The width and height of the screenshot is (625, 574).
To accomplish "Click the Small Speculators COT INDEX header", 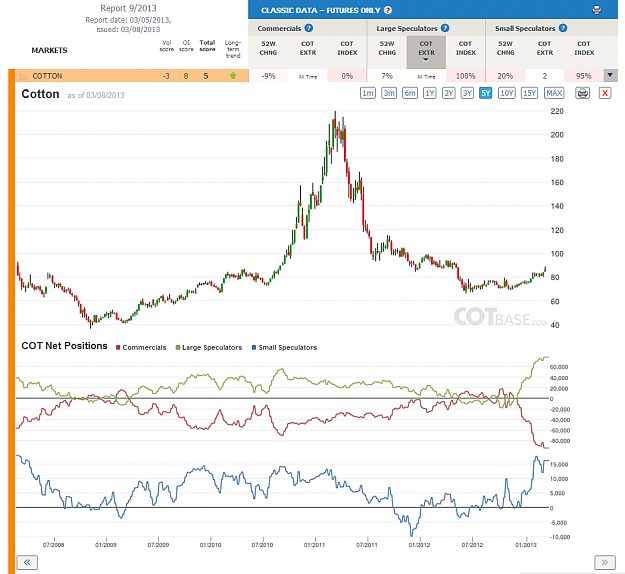I will [584, 48].
